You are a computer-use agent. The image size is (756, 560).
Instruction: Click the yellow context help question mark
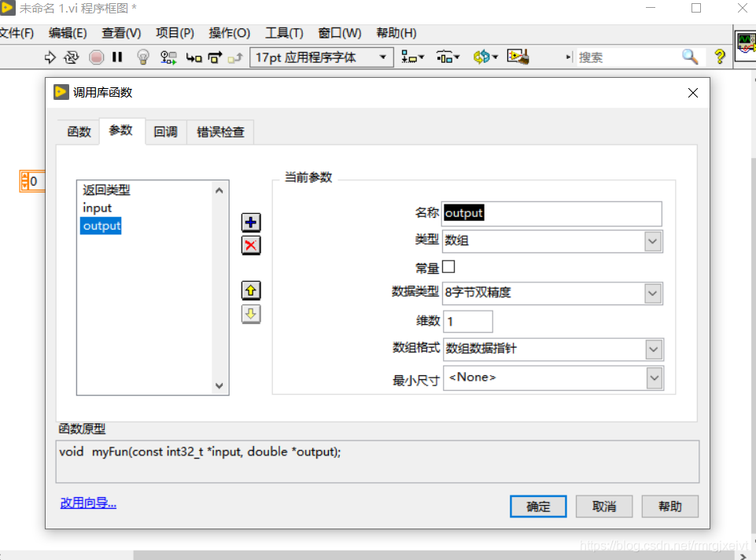720,57
